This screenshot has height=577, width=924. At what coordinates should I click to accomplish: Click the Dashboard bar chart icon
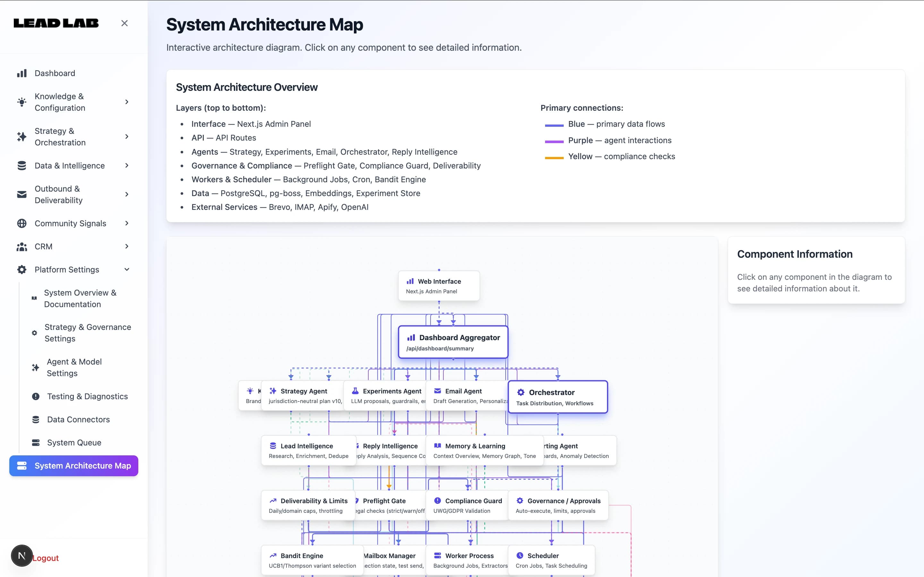(22, 73)
